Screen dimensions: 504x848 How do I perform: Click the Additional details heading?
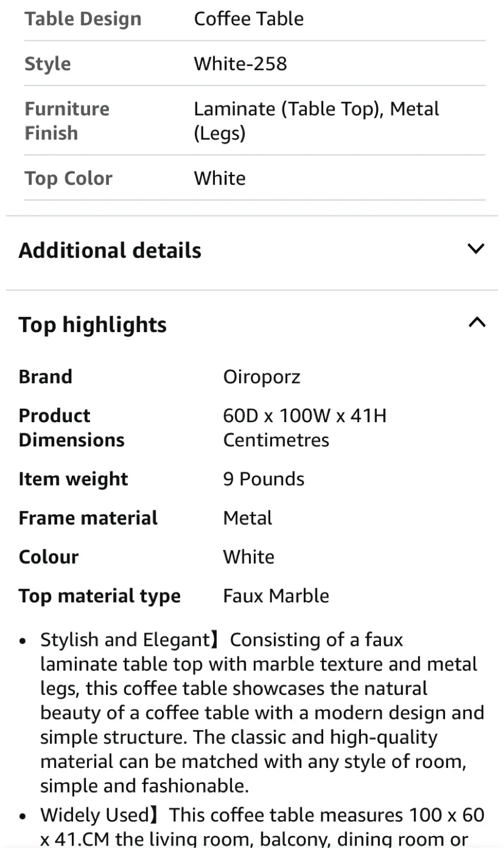pos(110,250)
